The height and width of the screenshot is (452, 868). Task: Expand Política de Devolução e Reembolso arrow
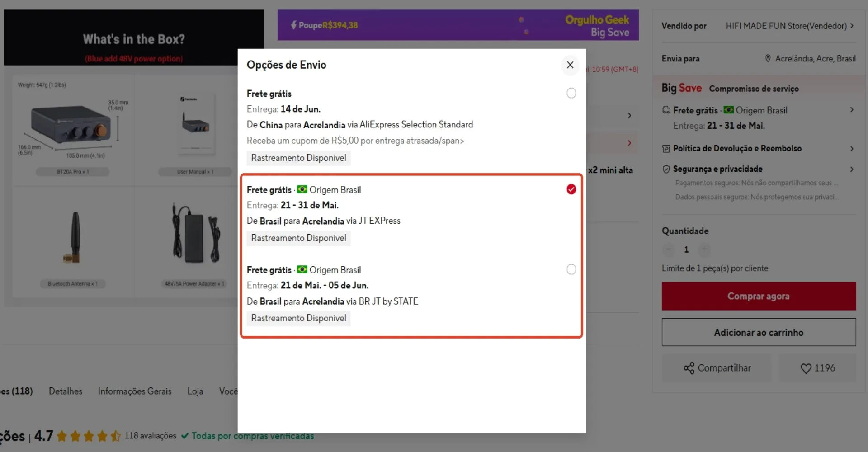point(852,148)
